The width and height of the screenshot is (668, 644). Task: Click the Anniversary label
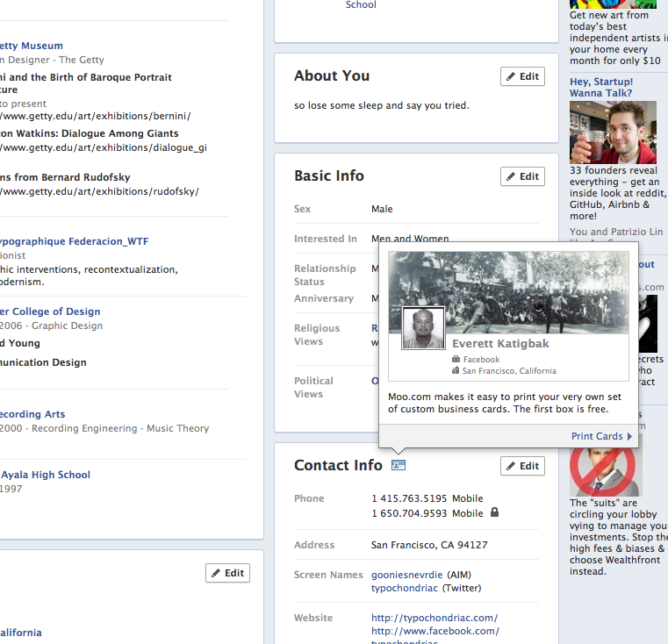coord(324,298)
